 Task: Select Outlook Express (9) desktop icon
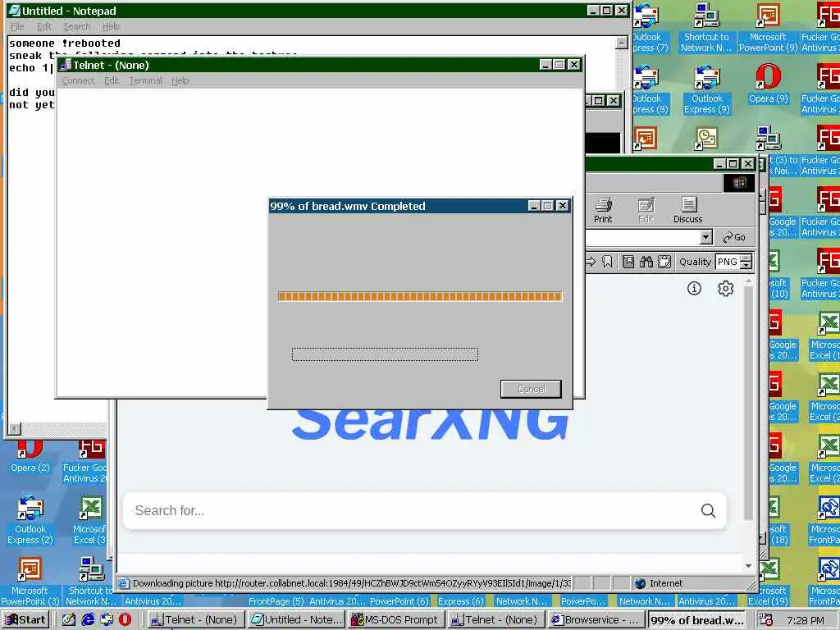(707, 89)
